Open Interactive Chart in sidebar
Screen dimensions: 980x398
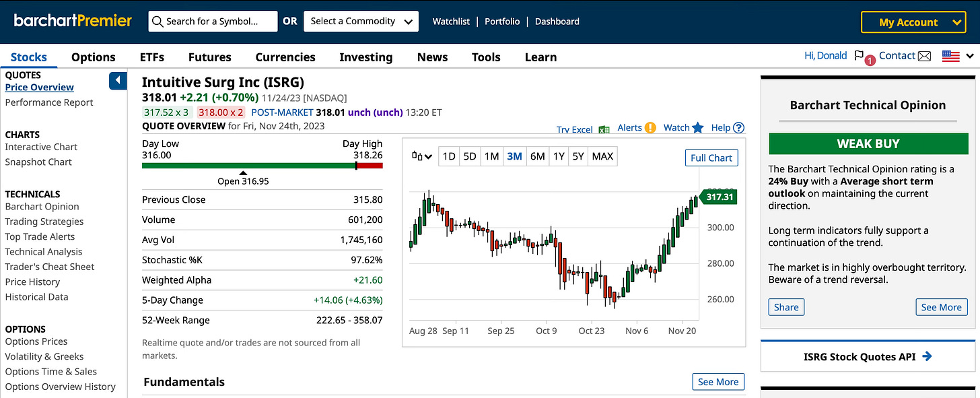click(x=41, y=147)
